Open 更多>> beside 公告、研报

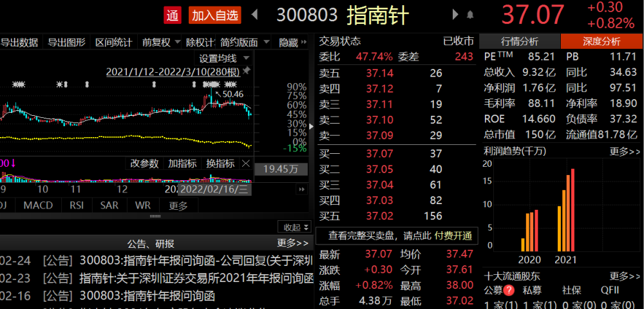pos(292,243)
